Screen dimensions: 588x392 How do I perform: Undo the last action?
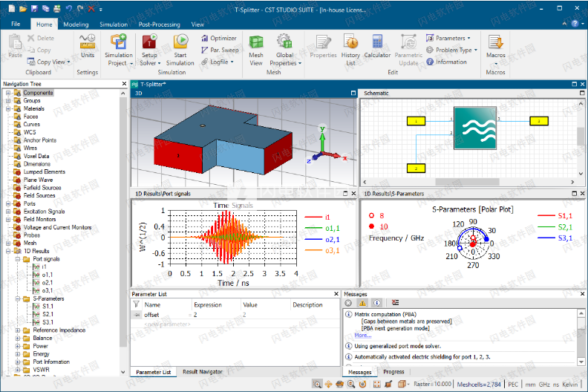pyautogui.click(x=68, y=8)
